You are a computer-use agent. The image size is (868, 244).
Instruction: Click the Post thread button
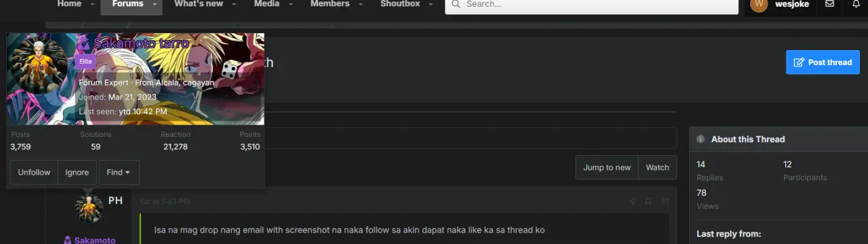(823, 62)
